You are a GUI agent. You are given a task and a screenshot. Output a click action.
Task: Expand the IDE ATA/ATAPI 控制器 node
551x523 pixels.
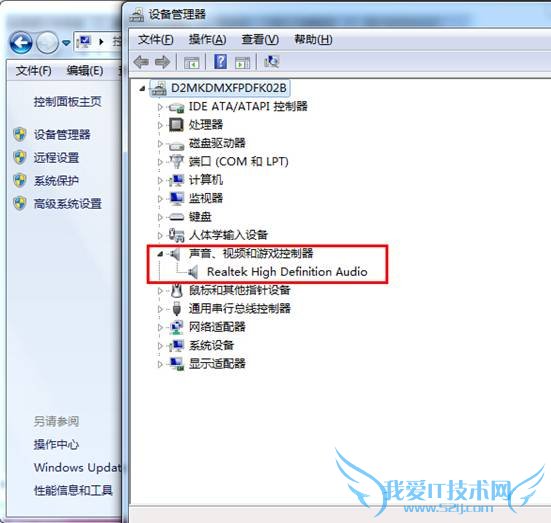(160, 106)
